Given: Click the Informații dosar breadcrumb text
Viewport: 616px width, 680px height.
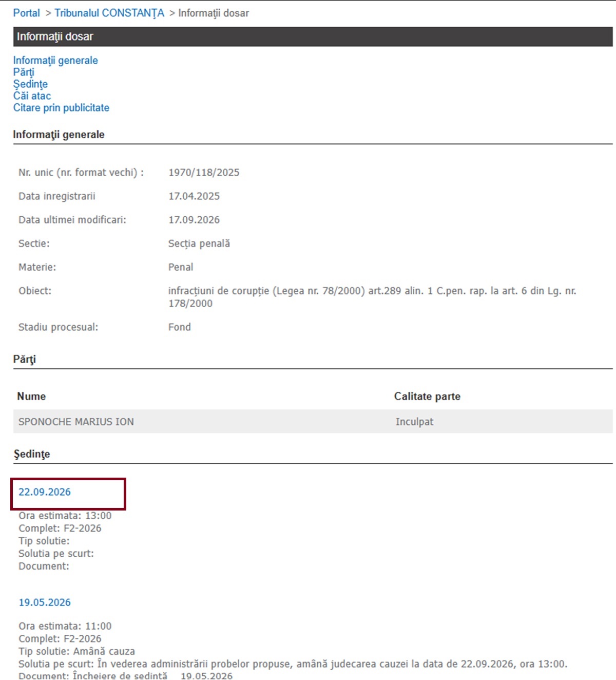Looking at the screenshot, I should [214, 13].
